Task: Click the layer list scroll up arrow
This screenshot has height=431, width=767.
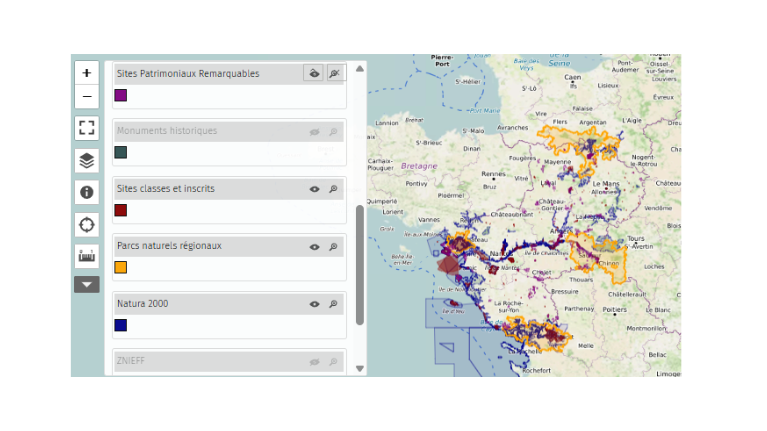Action: pos(360,68)
